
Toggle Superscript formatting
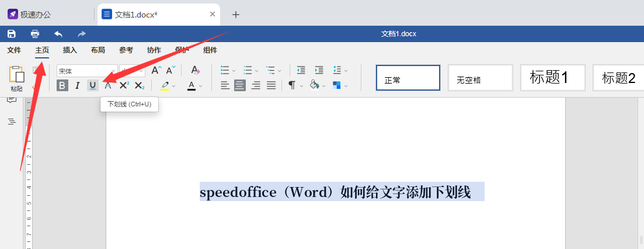pyautogui.click(x=124, y=85)
